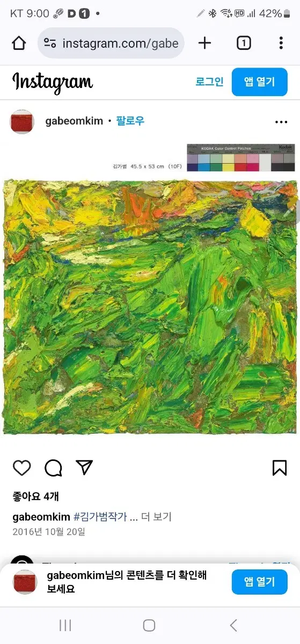Tap the site info icon in address bar
This screenshot has width=300, height=644.
click(x=50, y=43)
